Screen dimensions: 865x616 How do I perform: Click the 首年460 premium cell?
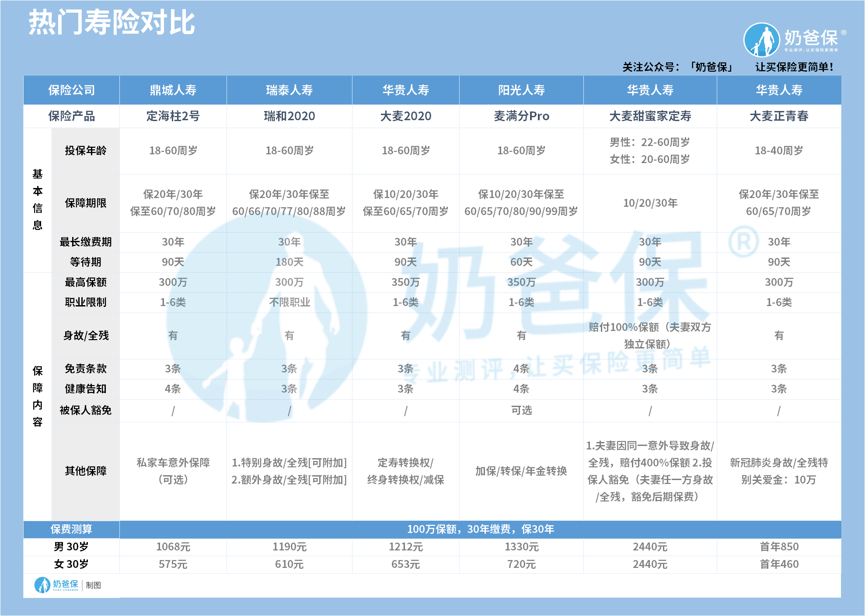(x=779, y=564)
